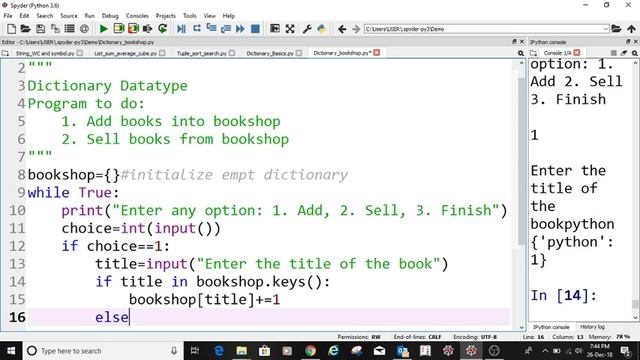Open the File menu
The image size is (640, 360).
(8, 16)
